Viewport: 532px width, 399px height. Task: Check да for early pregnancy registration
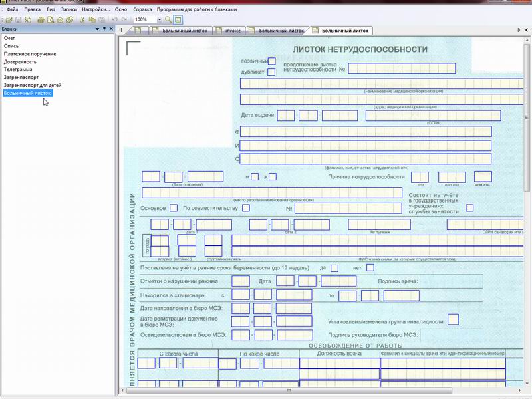point(334,268)
